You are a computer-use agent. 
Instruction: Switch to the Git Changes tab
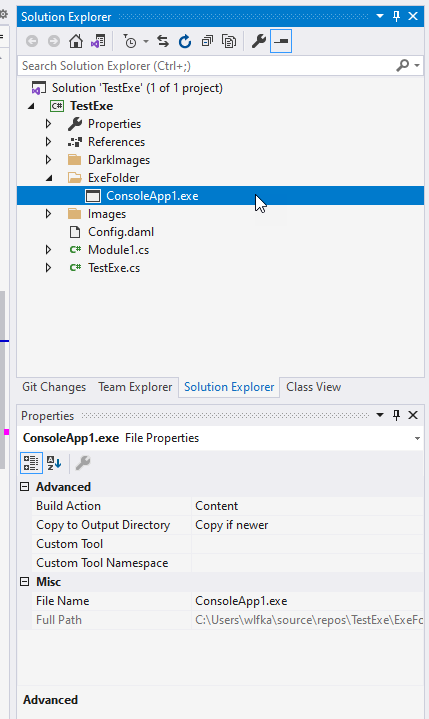tap(54, 387)
